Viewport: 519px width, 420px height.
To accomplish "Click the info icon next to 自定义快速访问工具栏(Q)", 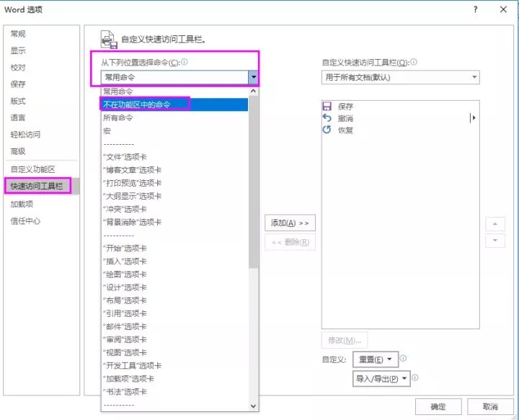I will click(414, 62).
